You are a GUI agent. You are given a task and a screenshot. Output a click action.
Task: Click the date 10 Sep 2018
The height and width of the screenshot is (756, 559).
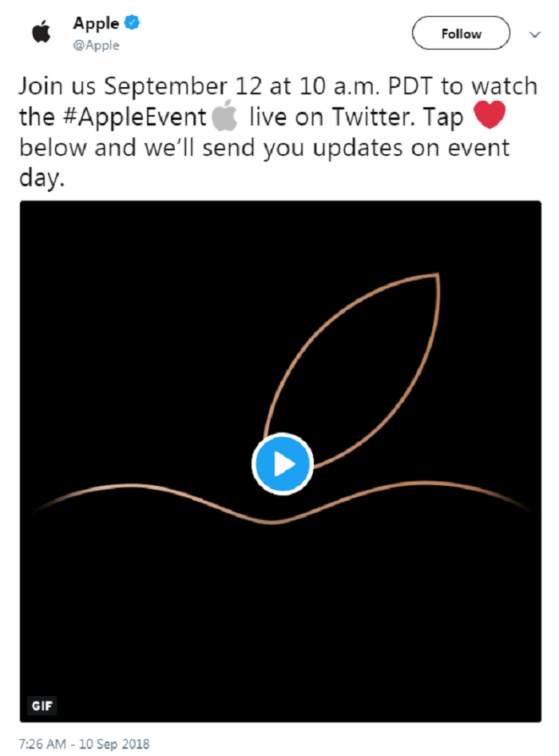click(x=114, y=743)
